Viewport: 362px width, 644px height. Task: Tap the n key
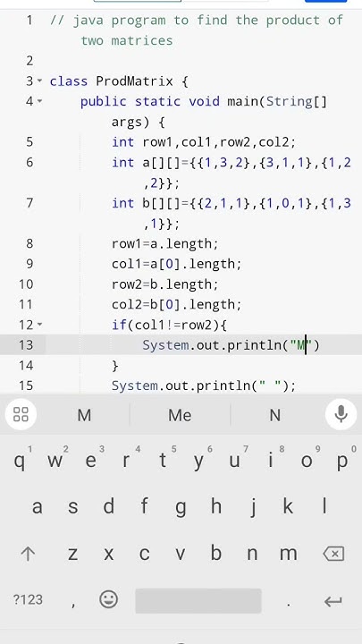point(252,554)
